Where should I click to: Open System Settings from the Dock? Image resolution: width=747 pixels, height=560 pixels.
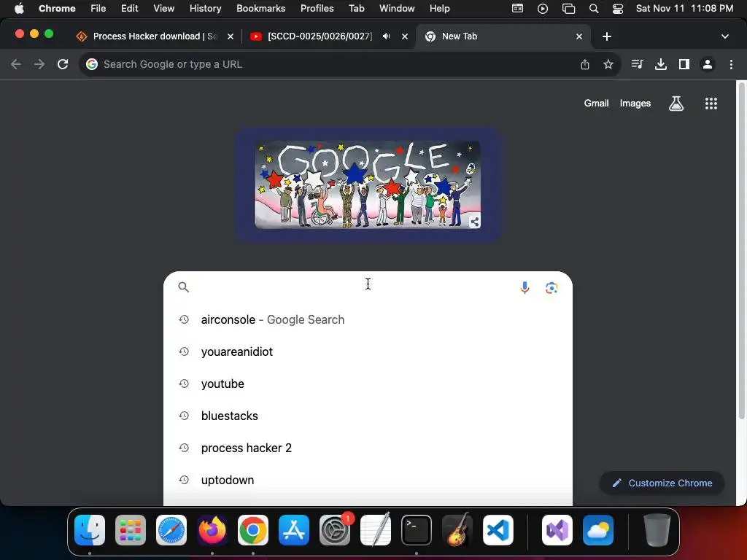(335, 530)
